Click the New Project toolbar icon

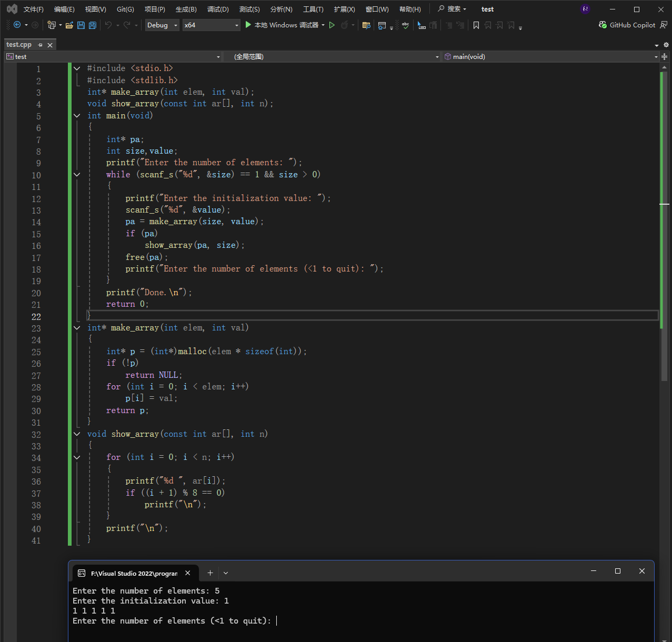click(52, 25)
